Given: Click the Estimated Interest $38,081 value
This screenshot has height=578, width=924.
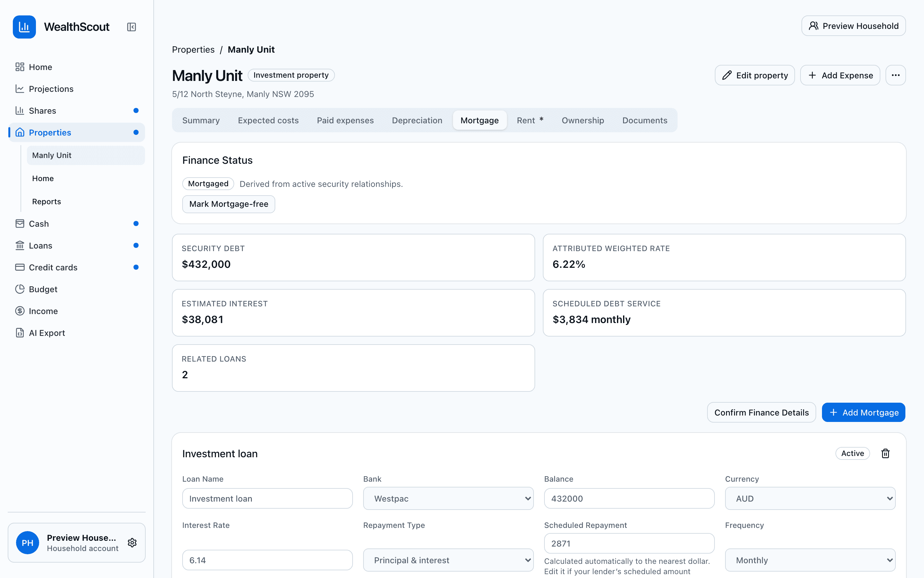Looking at the screenshot, I should tap(202, 320).
